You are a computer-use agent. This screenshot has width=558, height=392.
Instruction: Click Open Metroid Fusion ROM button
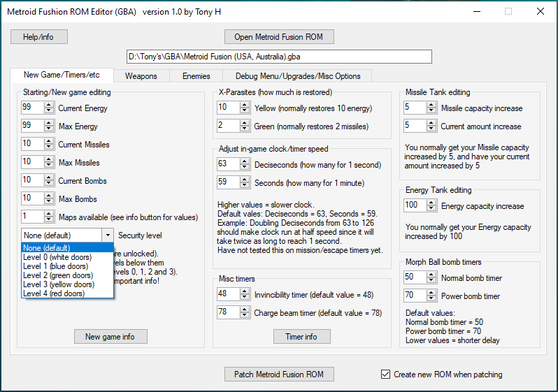[x=279, y=36]
